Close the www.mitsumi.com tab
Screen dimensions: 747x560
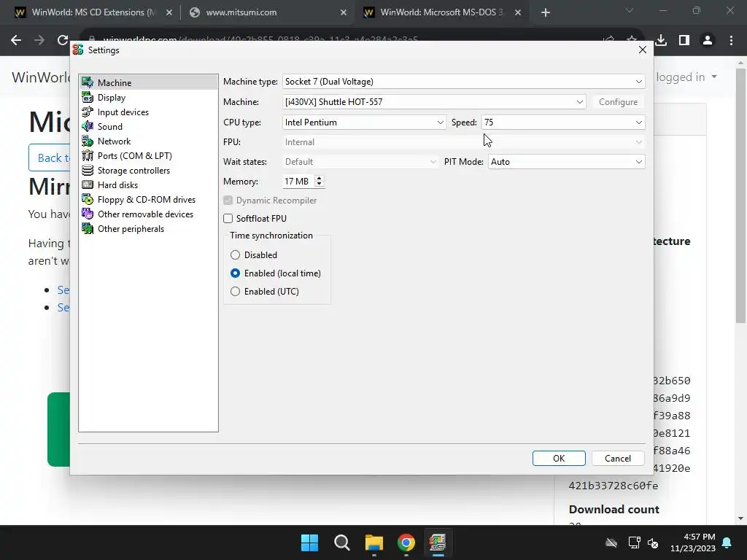click(344, 12)
